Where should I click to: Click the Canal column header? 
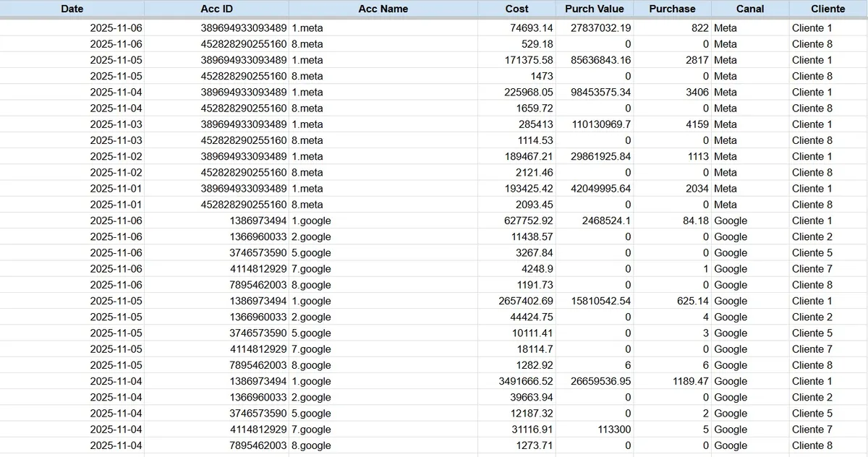point(749,9)
